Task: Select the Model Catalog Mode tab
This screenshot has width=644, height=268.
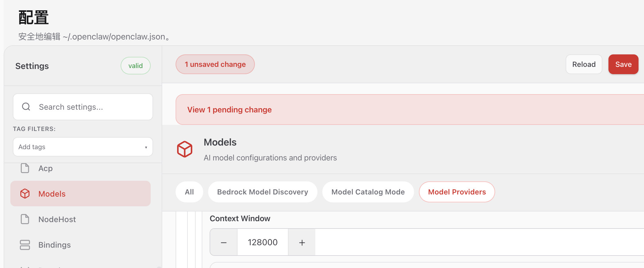Action: 368,192
